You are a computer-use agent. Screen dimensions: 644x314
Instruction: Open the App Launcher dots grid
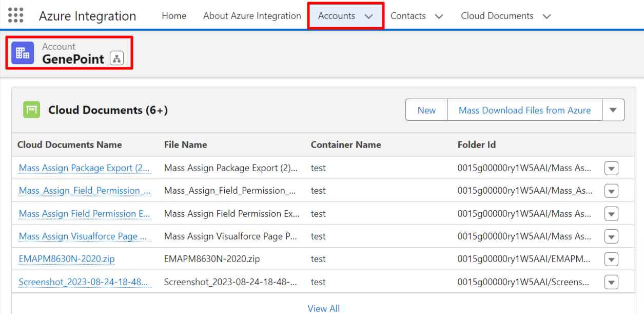pyautogui.click(x=16, y=15)
